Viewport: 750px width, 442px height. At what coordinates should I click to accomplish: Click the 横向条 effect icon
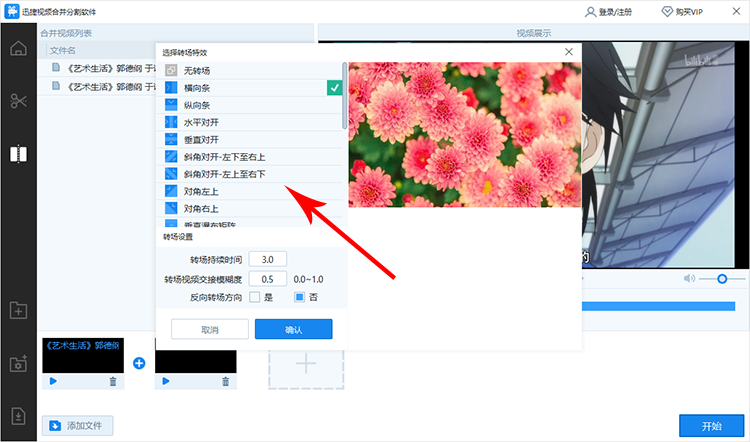point(171,88)
